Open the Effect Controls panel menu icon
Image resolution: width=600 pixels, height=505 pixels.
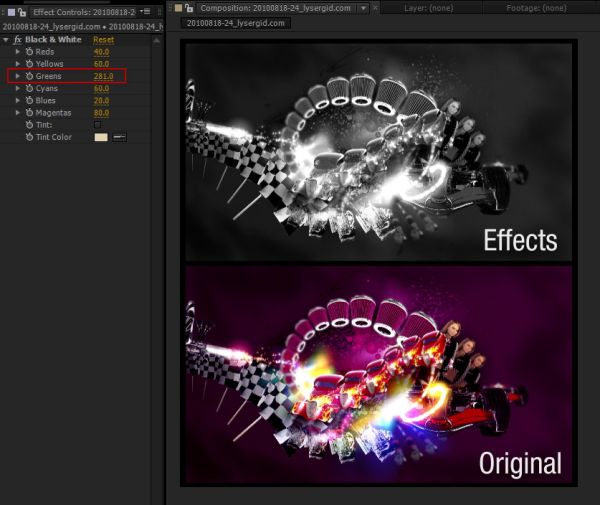click(147, 12)
